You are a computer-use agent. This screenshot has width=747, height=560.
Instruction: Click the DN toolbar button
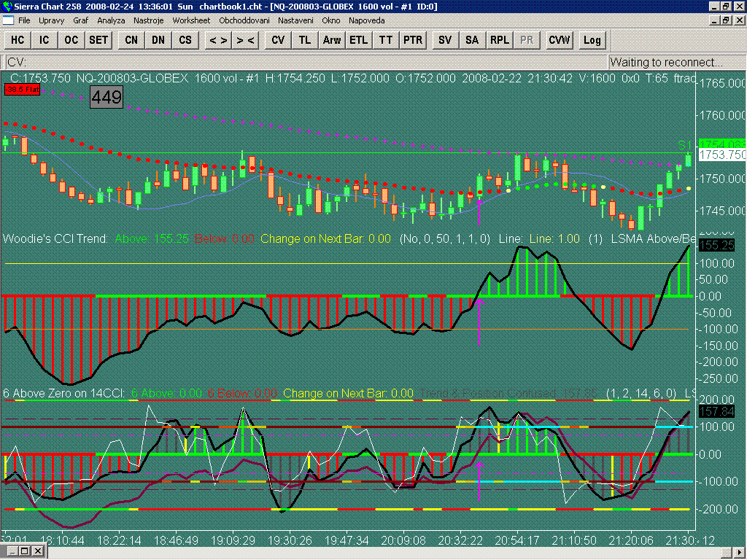[x=158, y=40]
